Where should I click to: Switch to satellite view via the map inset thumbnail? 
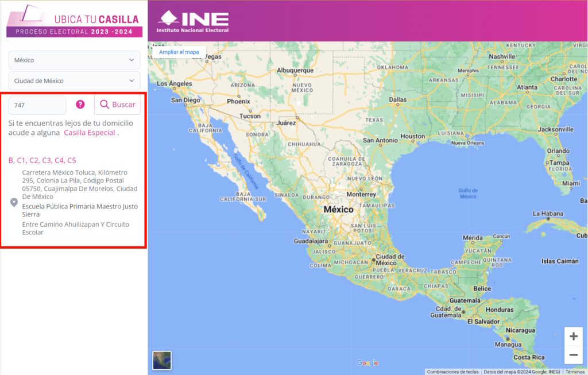[x=161, y=361]
